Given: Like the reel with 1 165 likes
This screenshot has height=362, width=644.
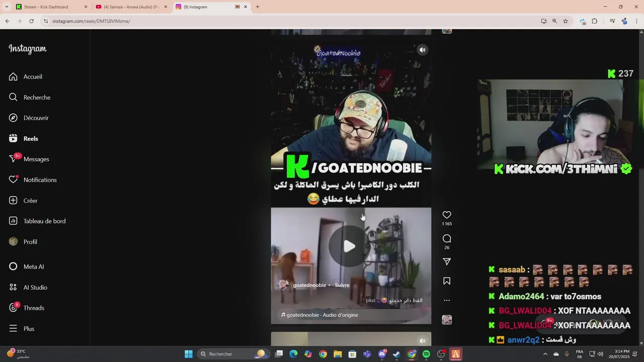Looking at the screenshot, I should [447, 215].
